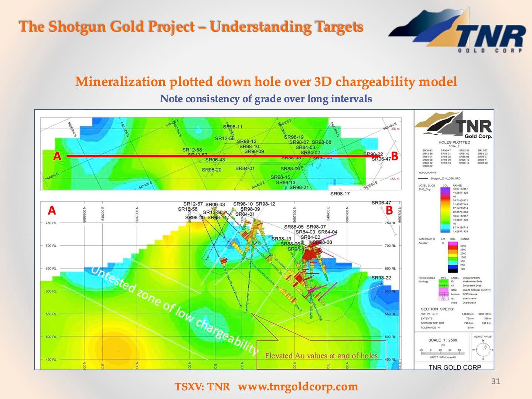Click the "TNR GOLD CORP" legend footer text
The height and width of the screenshot is (399, 532).
pyautogui.click(x=455, y=367)
